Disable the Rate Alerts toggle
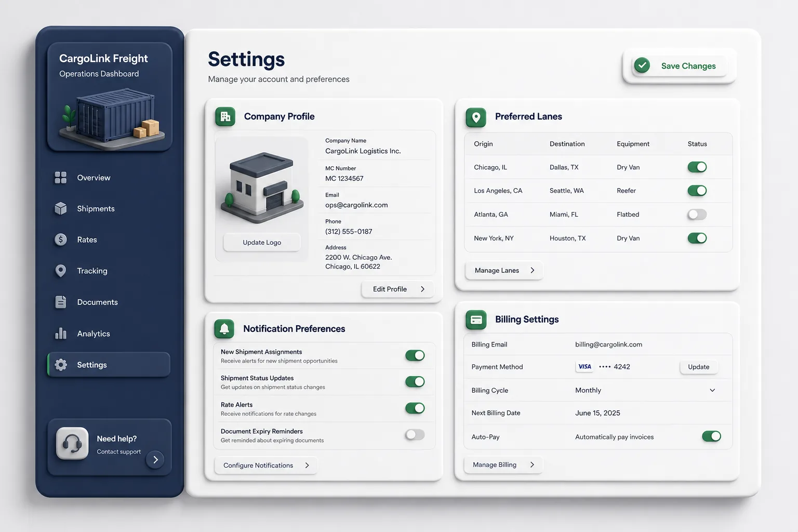Viewport: 798px width, 532px height. (x=415, y=408)
